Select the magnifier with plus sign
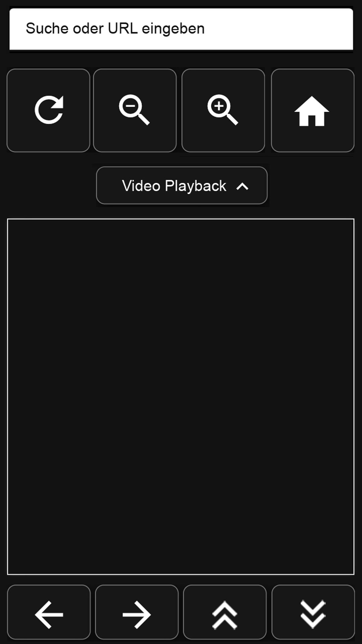 point(223,110)
